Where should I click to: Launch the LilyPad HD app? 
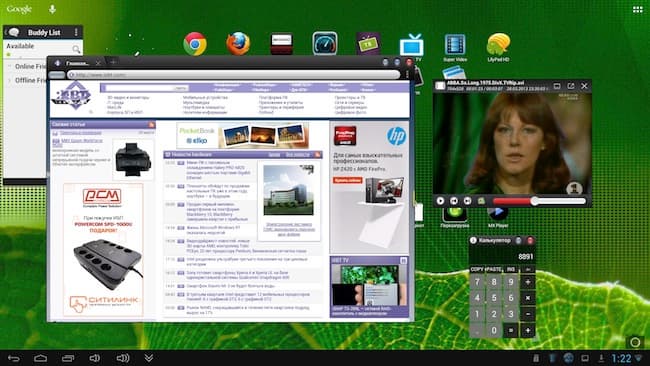click(x=498, y=47)
